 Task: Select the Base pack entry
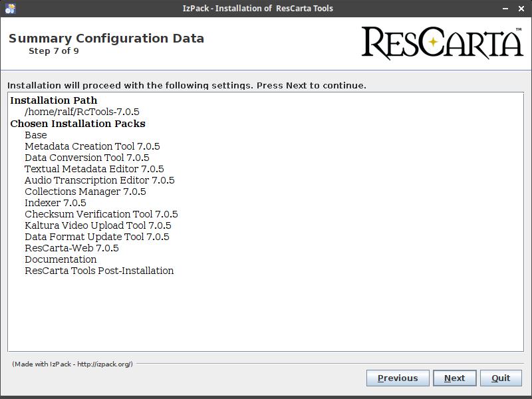tap(36, 135)
